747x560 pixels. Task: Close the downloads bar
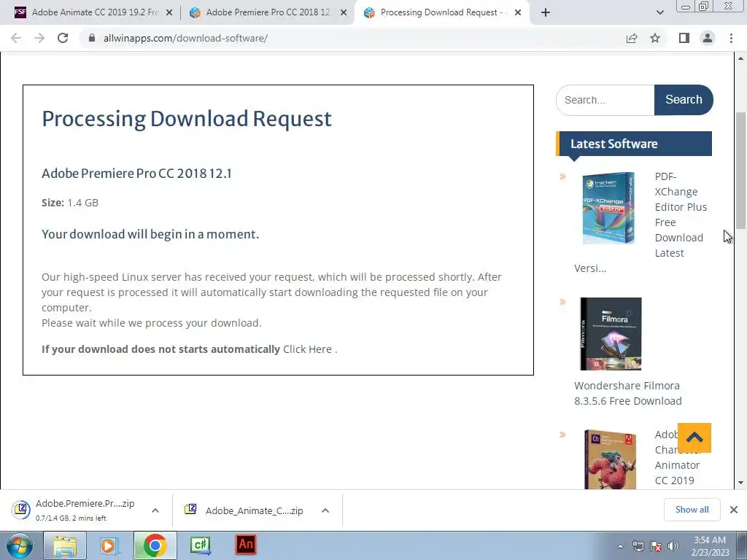(734, 510)
